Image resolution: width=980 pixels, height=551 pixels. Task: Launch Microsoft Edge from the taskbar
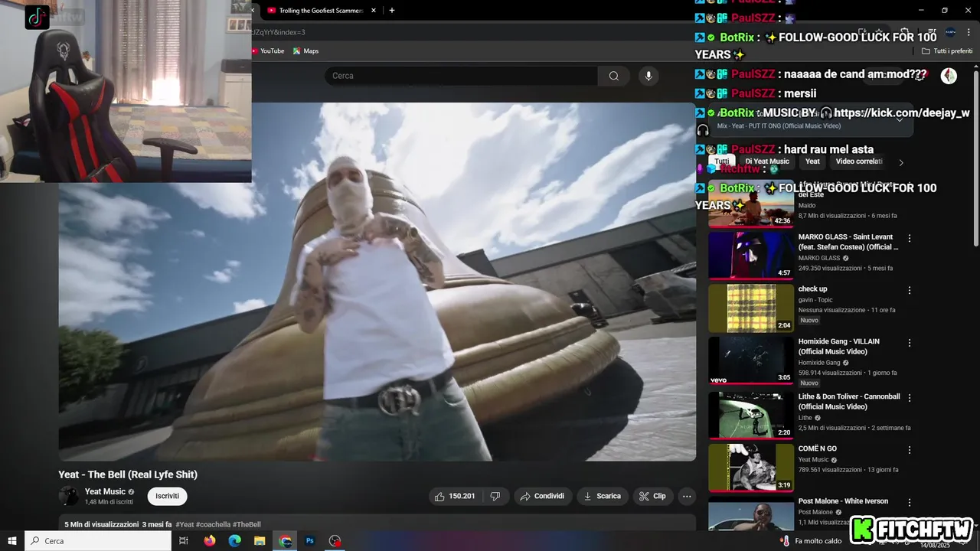[235, 541]
